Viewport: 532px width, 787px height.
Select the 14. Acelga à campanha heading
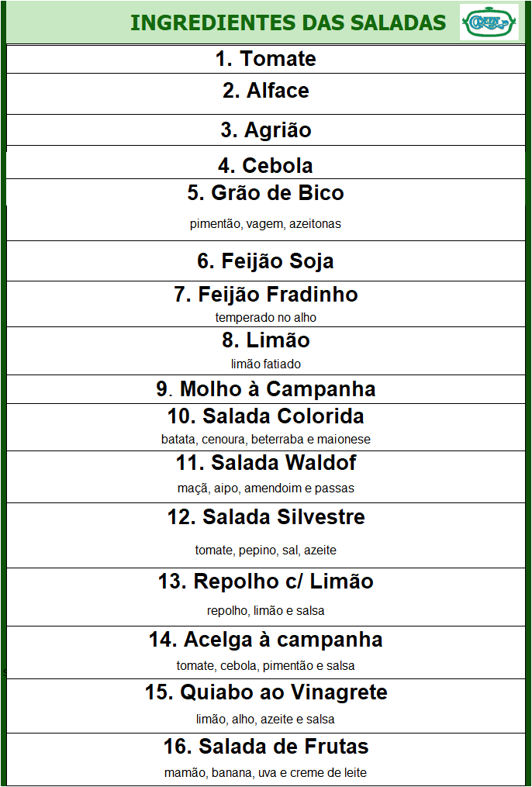tap(266, 640)
